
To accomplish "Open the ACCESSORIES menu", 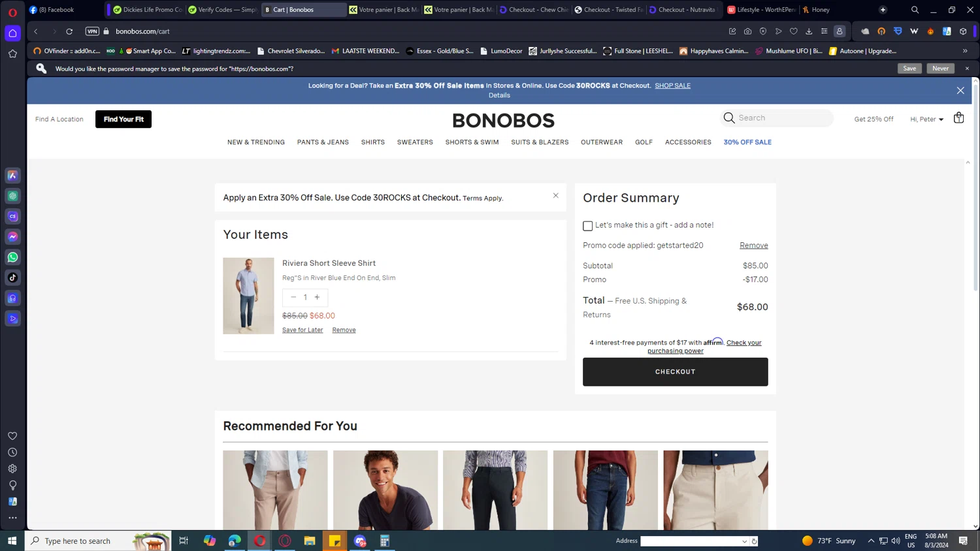I will click(688, 142).
